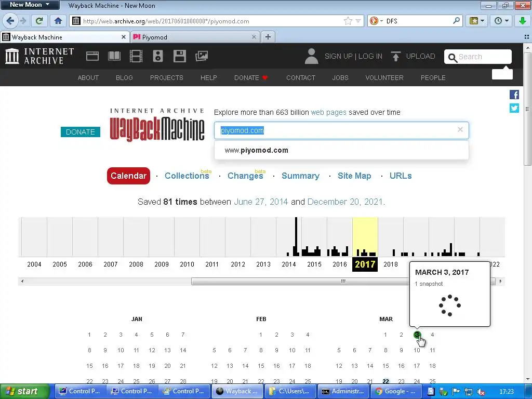The width and height of the screenshot is (532, 399).
Task: Open the Site Map tab
Action: tap(354, 176)
